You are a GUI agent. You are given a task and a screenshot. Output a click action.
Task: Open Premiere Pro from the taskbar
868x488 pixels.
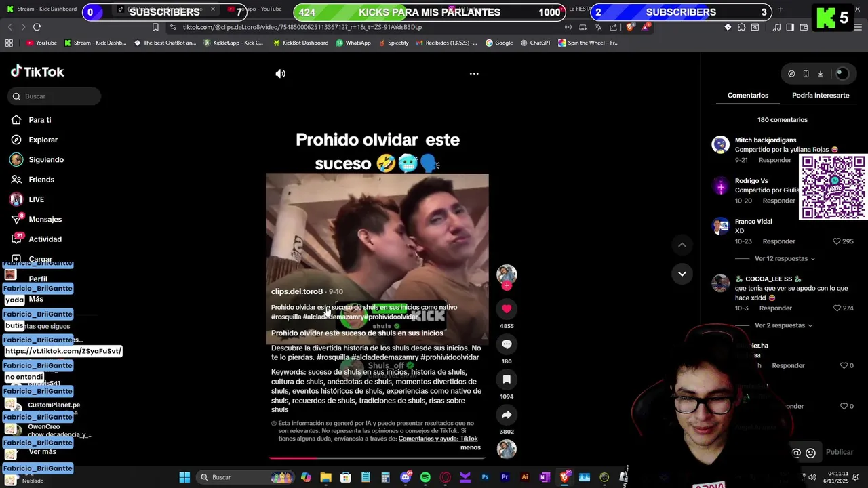pos(505,477)
